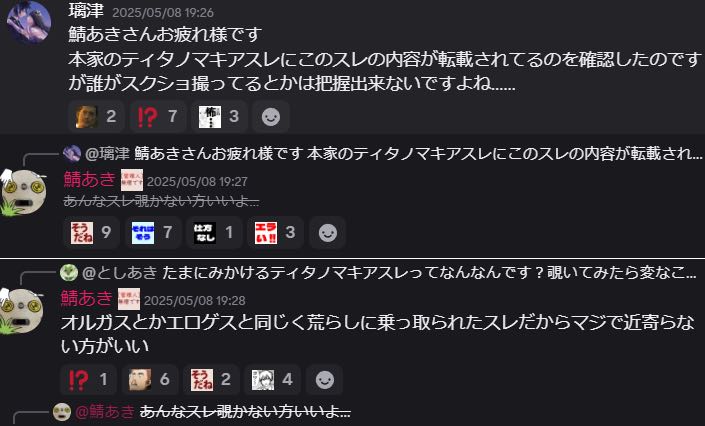705x426 pixels.
Task: Click the bearded man reaction with count 6
Action: [150, 380]
